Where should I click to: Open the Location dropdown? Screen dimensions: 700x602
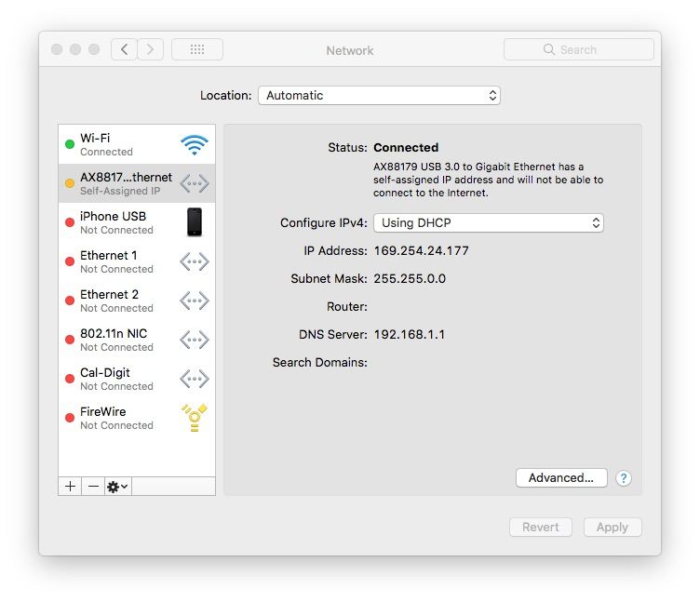click(x=379, y=95)
